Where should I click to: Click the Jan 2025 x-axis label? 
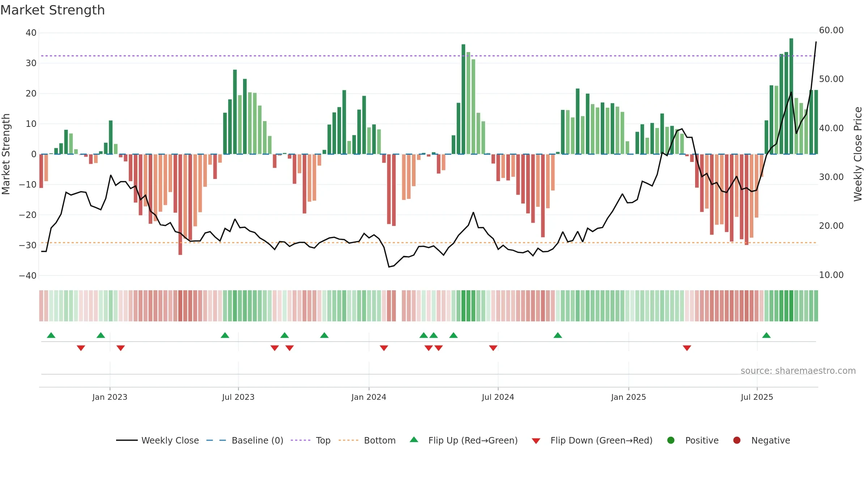point(629,397)
